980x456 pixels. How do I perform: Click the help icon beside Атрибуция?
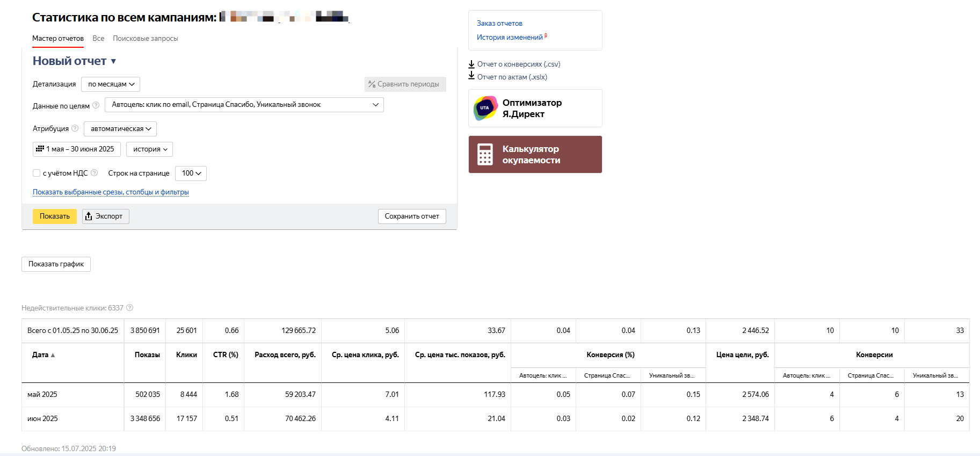[x=75, y=128]
